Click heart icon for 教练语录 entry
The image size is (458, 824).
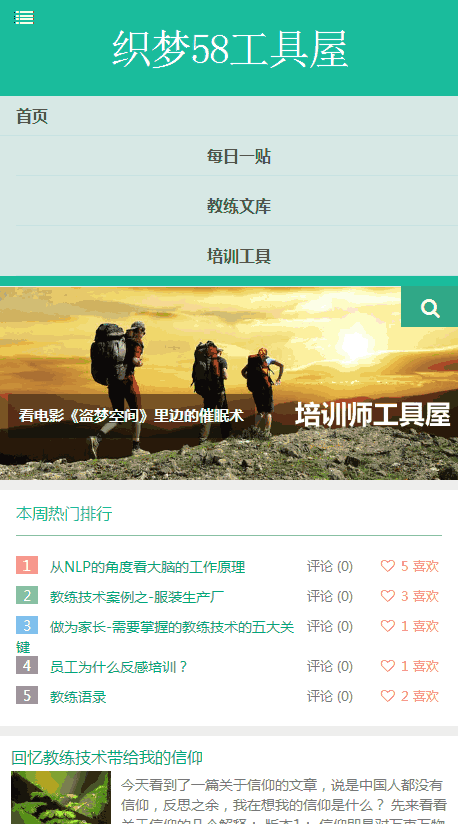click(x=388, y=696)
